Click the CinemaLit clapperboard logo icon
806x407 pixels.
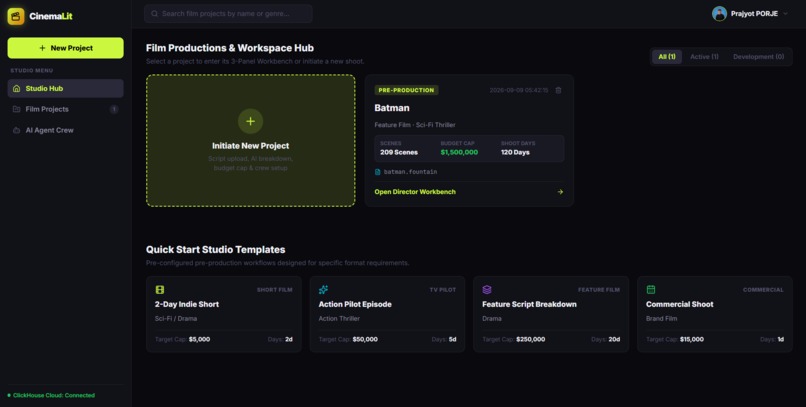[x=16, y=16]
